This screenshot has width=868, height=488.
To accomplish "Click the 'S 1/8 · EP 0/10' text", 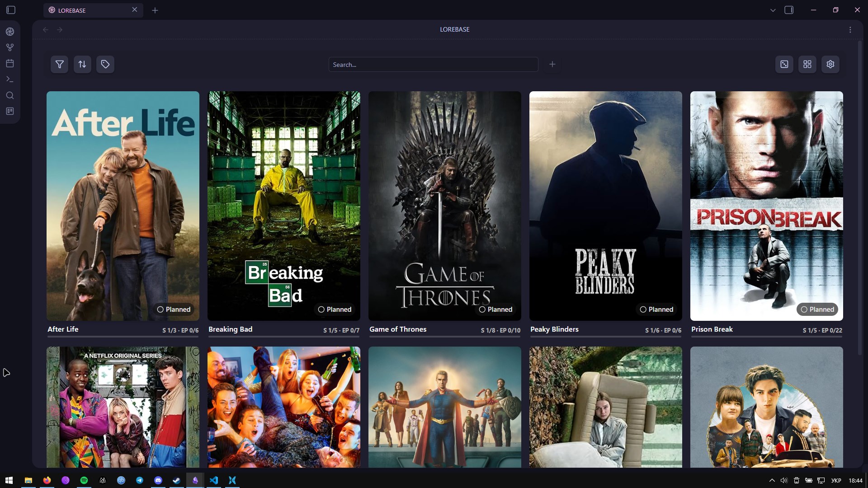I will pyautogui.click(x=500, y=330).
